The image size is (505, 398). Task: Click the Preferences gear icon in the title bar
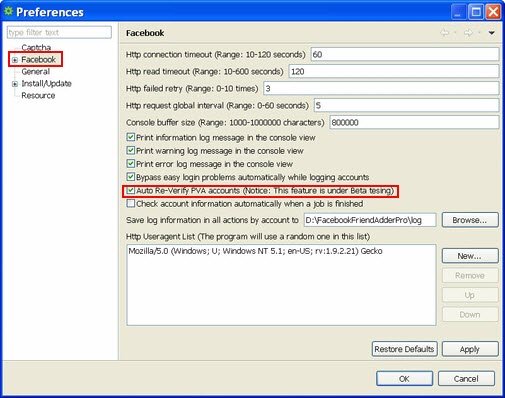pos(8,11)
